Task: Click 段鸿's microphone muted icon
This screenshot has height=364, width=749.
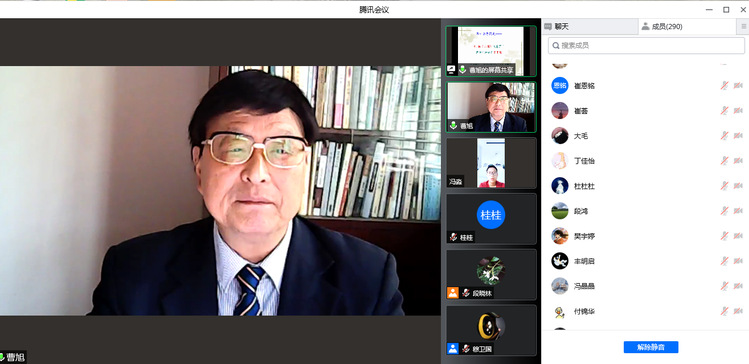Action: click(x=725, y=211)
